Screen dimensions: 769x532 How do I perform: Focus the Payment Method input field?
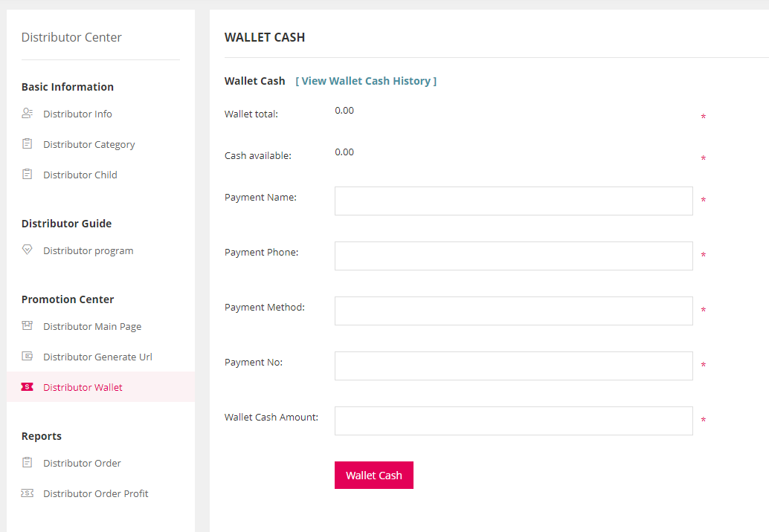(x=513, y=311)
